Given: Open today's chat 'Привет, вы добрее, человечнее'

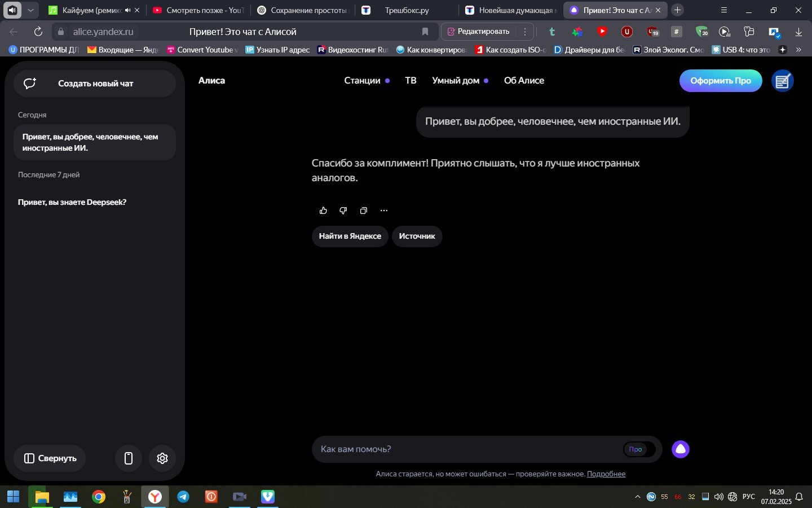Looking at the screenshot, I should coord(95,142).
